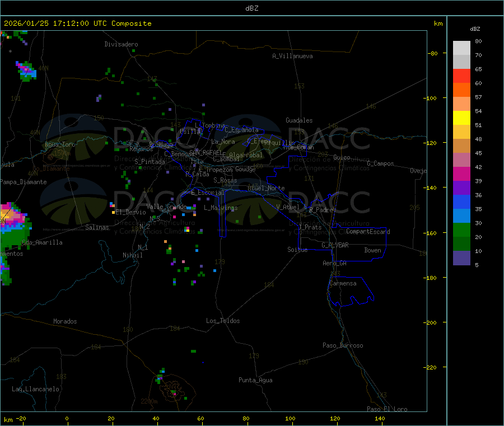Click the Pampa_Diamante label
Viewport: 504px width, 426px height.
pos(24,182)
